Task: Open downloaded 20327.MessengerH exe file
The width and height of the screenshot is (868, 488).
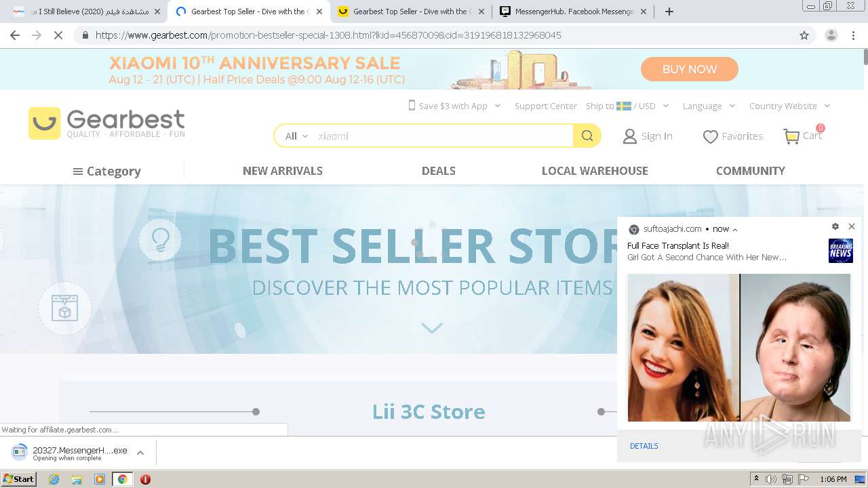Action: [70, 453]
